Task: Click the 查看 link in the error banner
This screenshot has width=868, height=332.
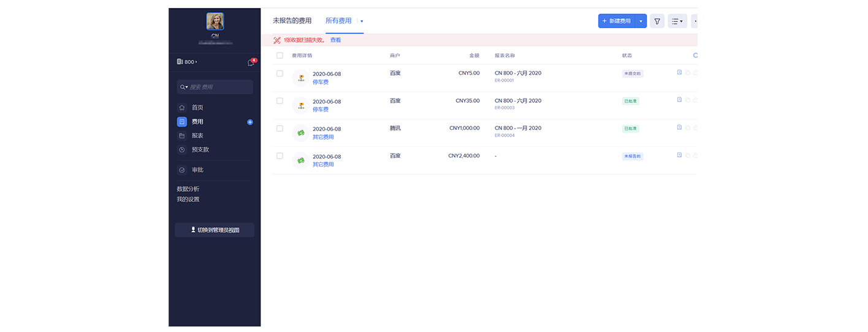Action: [x=335, y=40]
